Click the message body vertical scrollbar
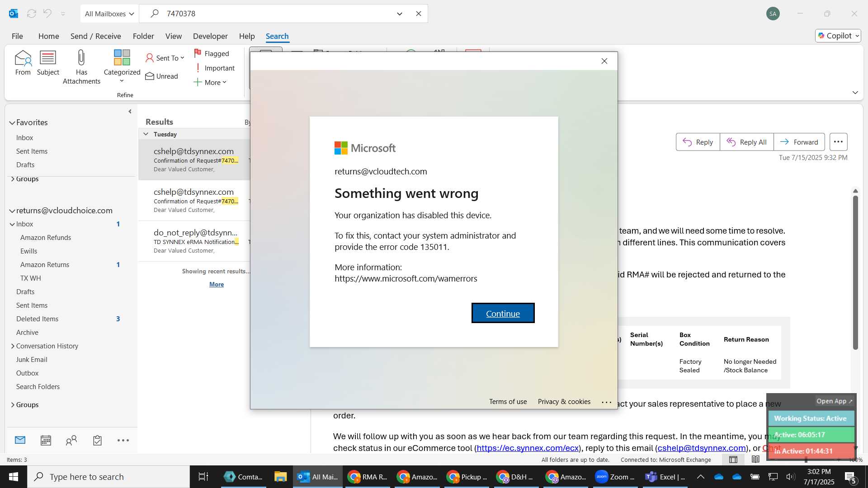 [855, 272]
